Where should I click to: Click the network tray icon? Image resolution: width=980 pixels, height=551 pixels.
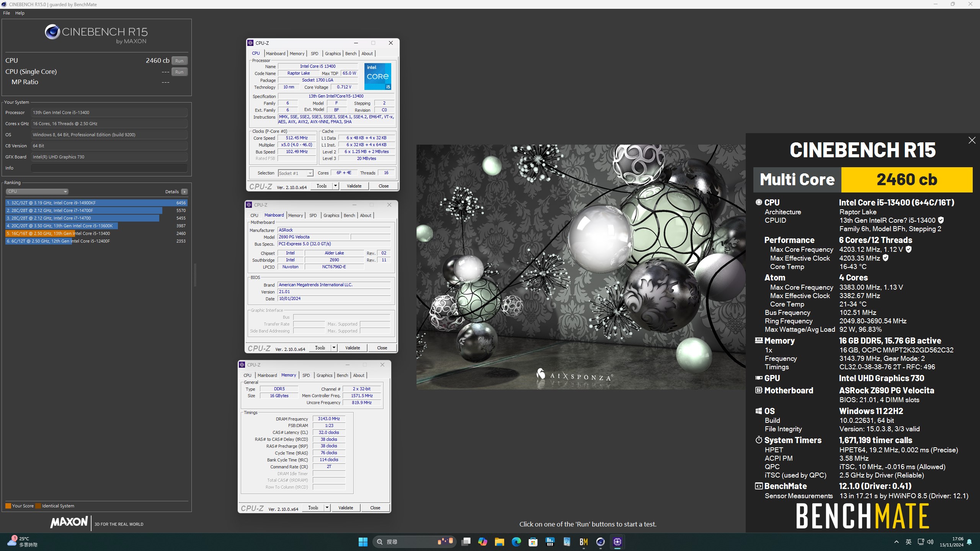(x=921, y=542)
